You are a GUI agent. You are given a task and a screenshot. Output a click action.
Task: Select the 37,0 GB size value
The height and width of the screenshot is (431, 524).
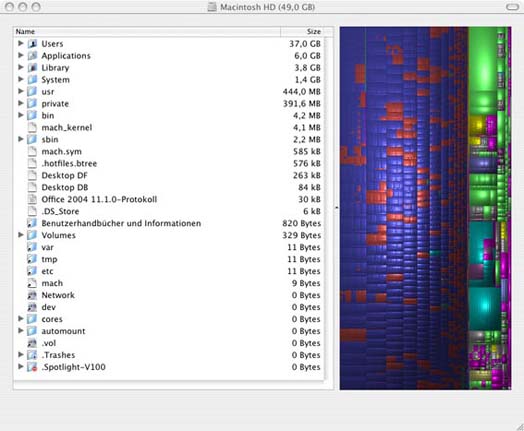305,44
